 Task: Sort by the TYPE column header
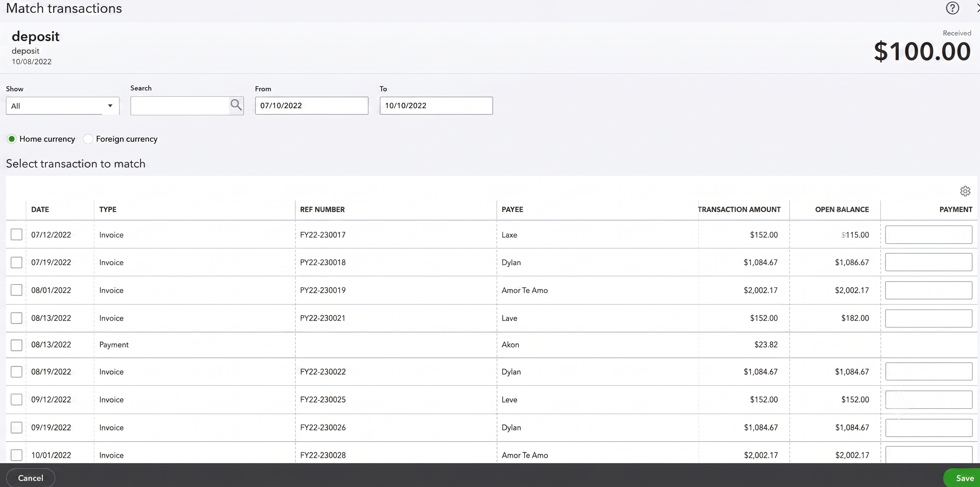click(108, 209)
